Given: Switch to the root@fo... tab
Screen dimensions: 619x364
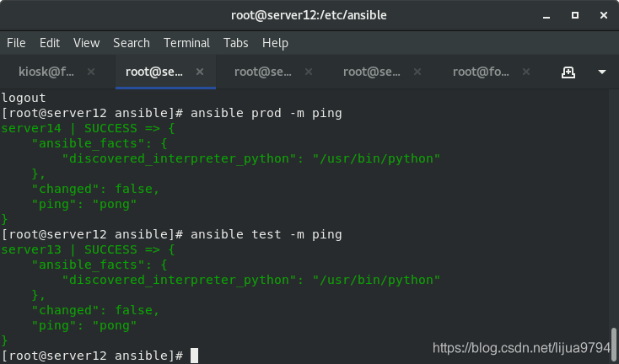Looking at the screenshot, I should pyautogui.click(x=481, y=72).
